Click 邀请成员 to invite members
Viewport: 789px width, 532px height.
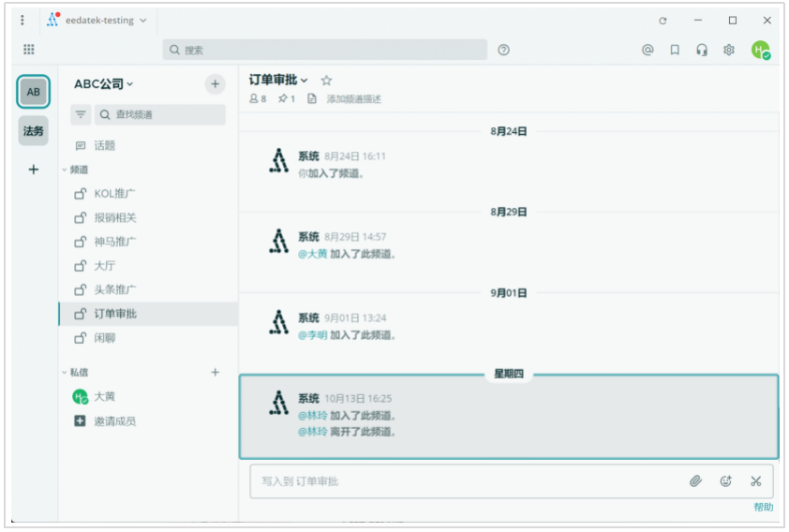(x=114, y=421)
